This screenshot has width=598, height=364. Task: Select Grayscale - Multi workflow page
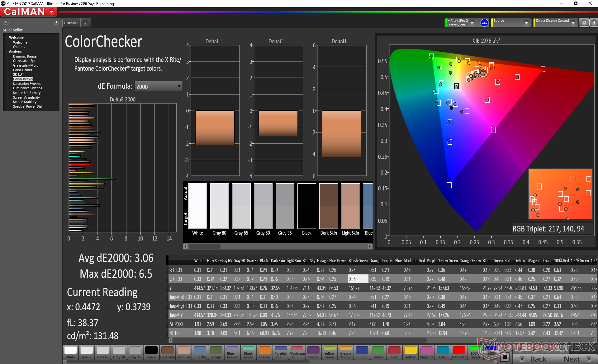[26, 65]
